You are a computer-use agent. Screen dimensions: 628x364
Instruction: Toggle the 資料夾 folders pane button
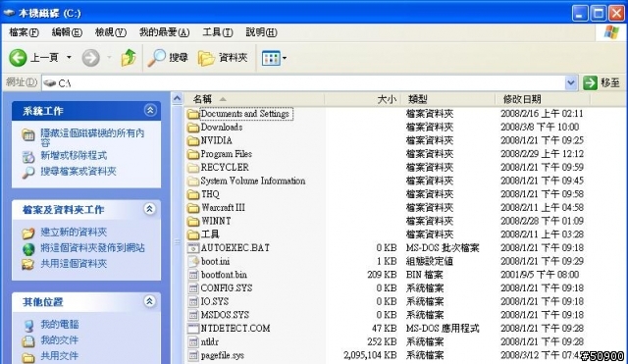pyautogui.click(x=223, y=58)
